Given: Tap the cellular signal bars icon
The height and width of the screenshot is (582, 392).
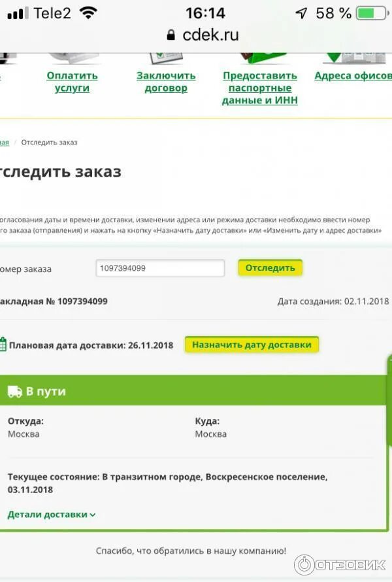Looking at the screenshot, I should coord(18,14).
